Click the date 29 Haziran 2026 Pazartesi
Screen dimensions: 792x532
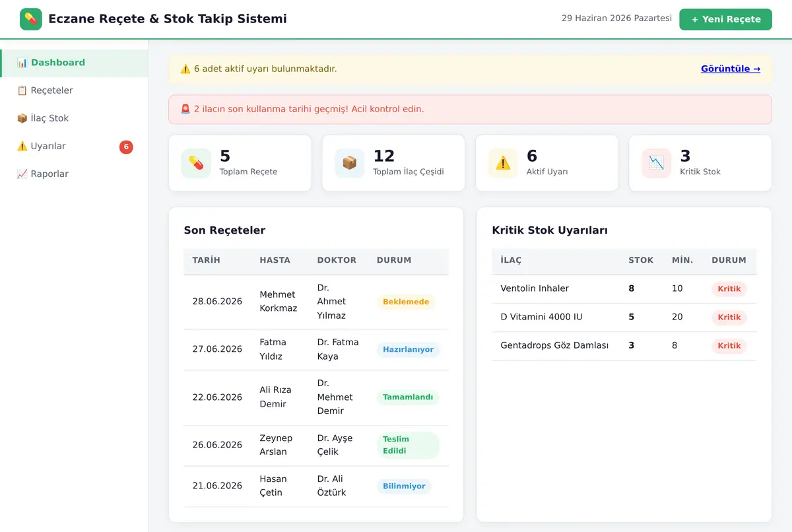[616, 18]
